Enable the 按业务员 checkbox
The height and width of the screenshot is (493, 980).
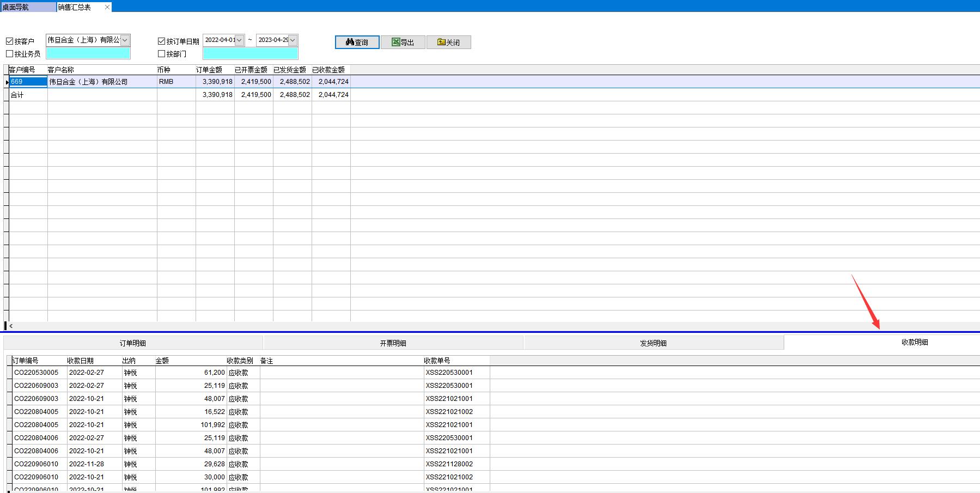[x=9, y=54]
